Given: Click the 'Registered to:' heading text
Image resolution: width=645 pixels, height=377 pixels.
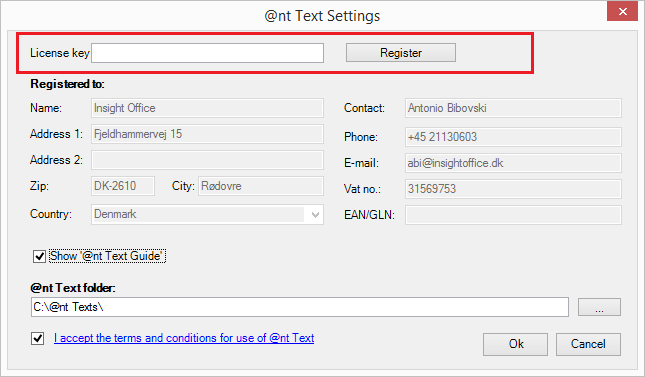Looking at the screenshot, I should pyautogui.click(x=67, y=84).
